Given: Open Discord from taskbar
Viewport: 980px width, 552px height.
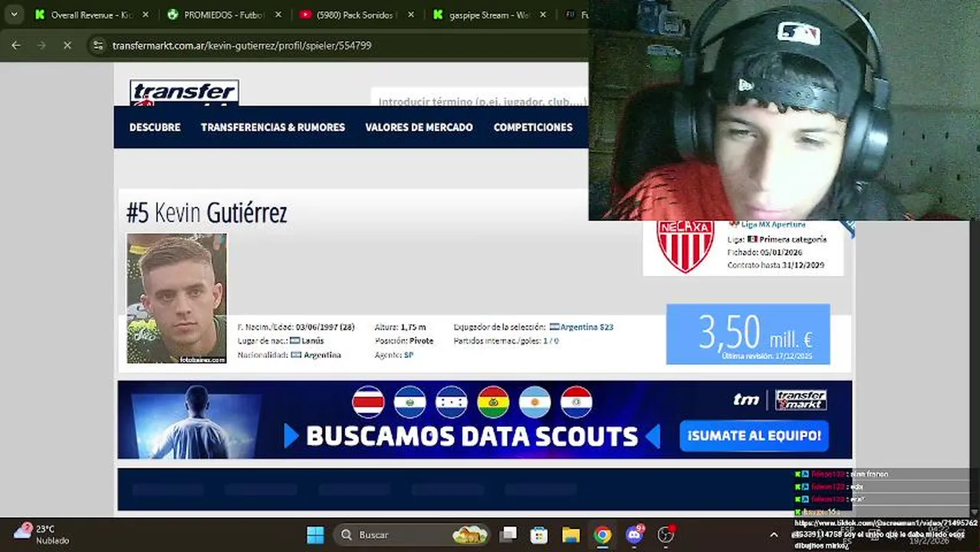Looking at the screenshot, I should coord(634,534).
